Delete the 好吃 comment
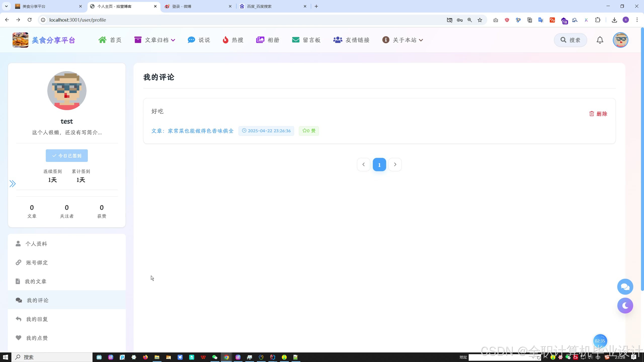 tap(598, 114)
